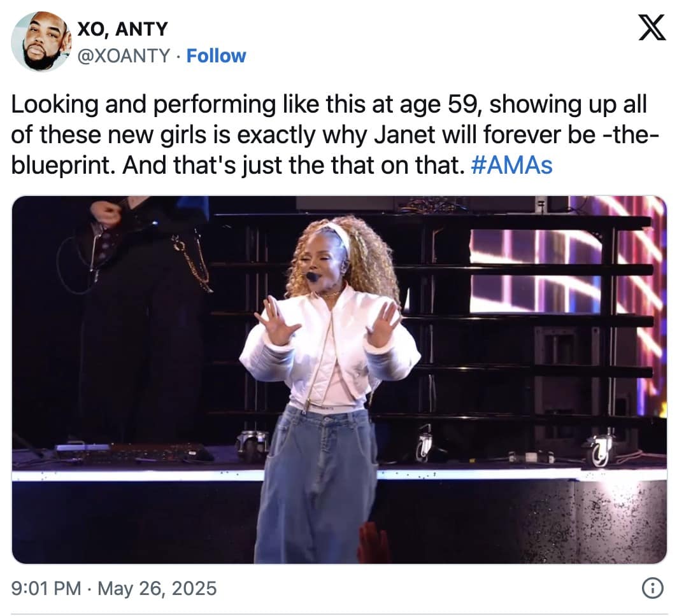
Task: Follow the @XOANTY account
Action: (x=216, y=56)
